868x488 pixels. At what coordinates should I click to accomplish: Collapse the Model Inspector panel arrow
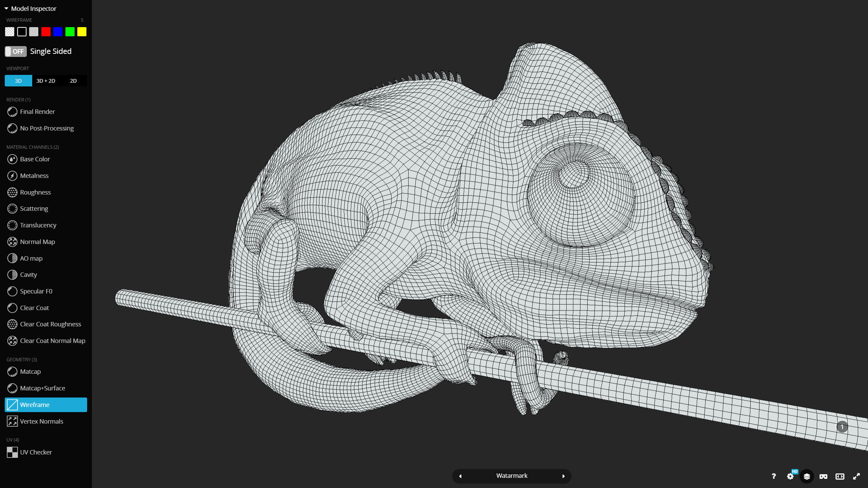click(x=6, y=8)
